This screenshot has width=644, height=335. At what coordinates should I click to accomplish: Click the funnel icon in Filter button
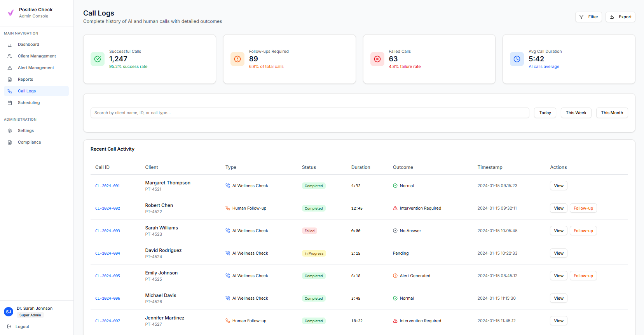(581, 17)
